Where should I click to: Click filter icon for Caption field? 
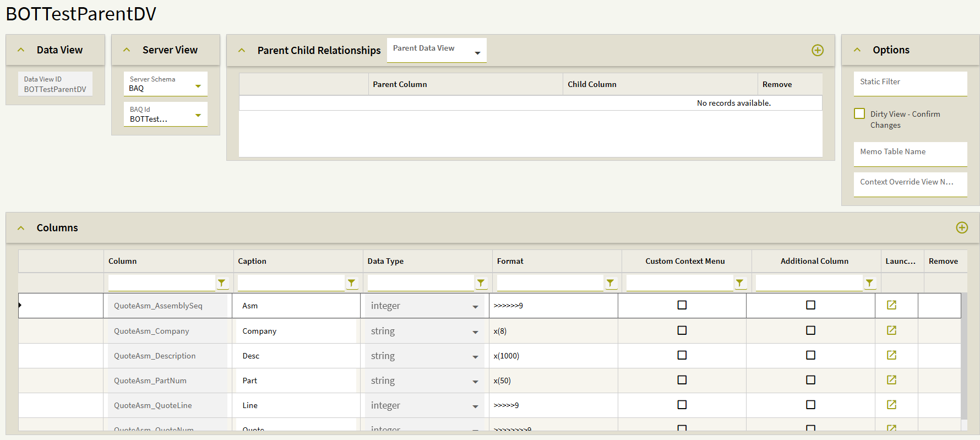coord(351,283)
